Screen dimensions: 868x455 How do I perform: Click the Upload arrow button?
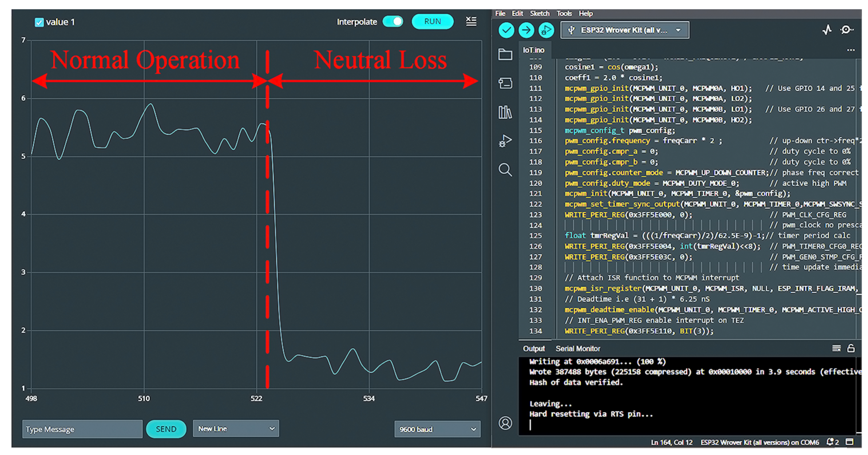pos(526,30)
